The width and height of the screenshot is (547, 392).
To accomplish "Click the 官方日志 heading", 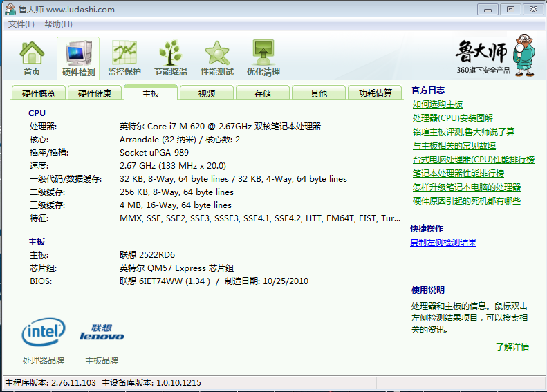I will 428,91.
